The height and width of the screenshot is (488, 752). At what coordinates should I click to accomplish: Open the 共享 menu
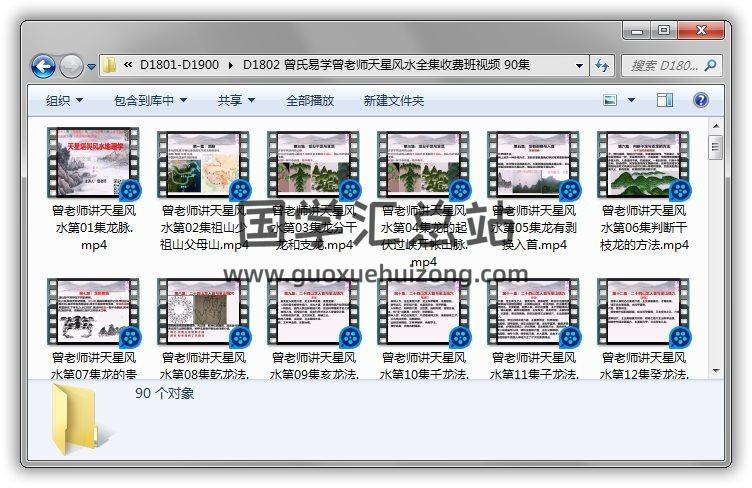pyautogui.click(x=236, y=100)
